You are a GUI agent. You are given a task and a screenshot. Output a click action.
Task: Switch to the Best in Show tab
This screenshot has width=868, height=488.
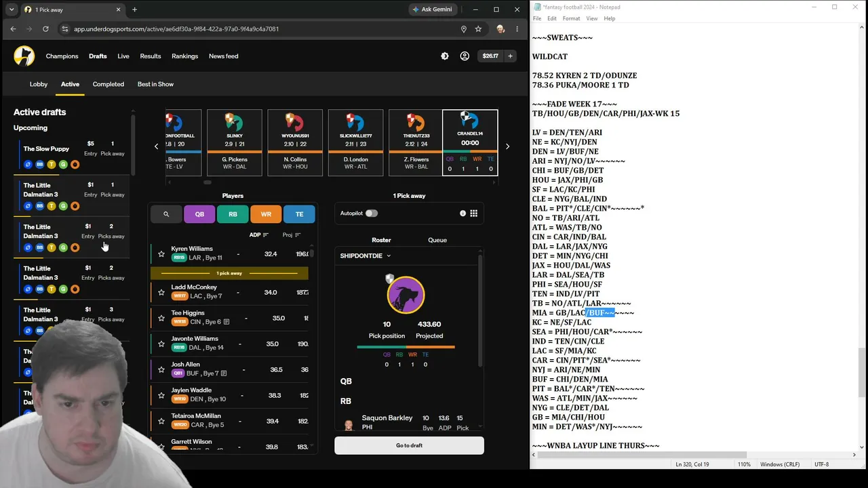156,84
